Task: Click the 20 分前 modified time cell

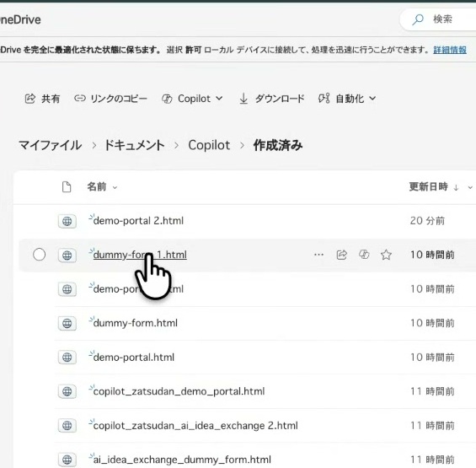Action: coord(427,221)
